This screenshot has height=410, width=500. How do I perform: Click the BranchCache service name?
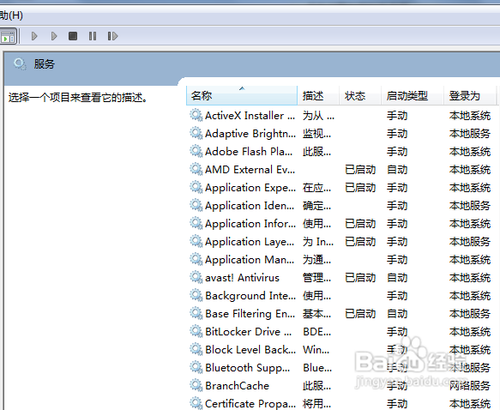(x=237, y=386)
